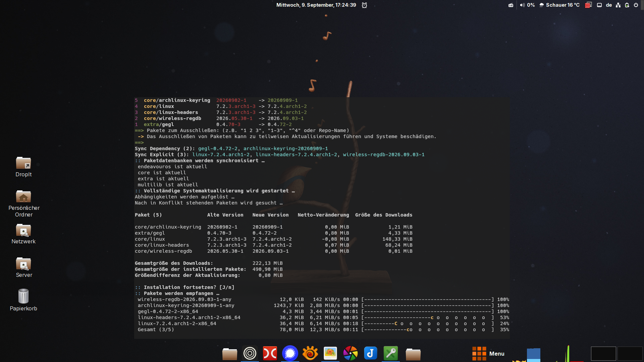Open the 'de' keyboard layout selector
This screenshot has height=362, width=644.
(x=609, y=5)
